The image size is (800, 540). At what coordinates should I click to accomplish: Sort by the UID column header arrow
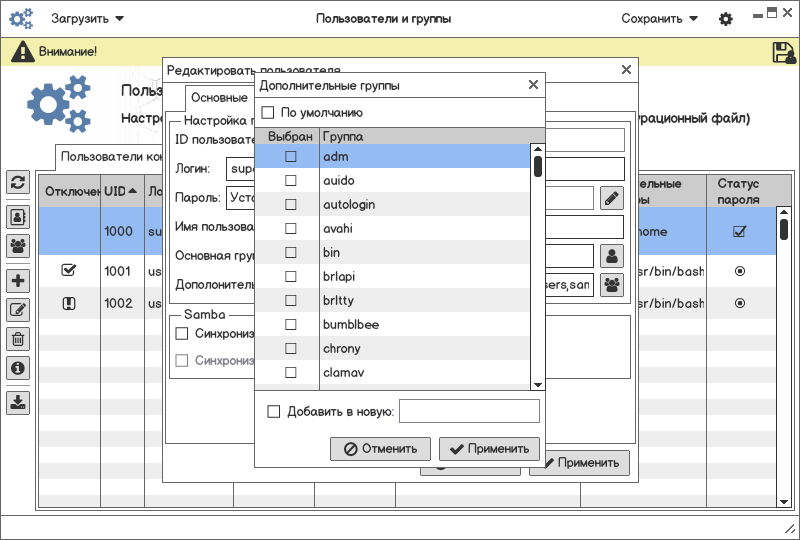click(x=132, y=191)
